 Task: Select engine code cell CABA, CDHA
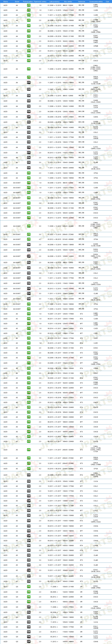[x=96, y=5]
